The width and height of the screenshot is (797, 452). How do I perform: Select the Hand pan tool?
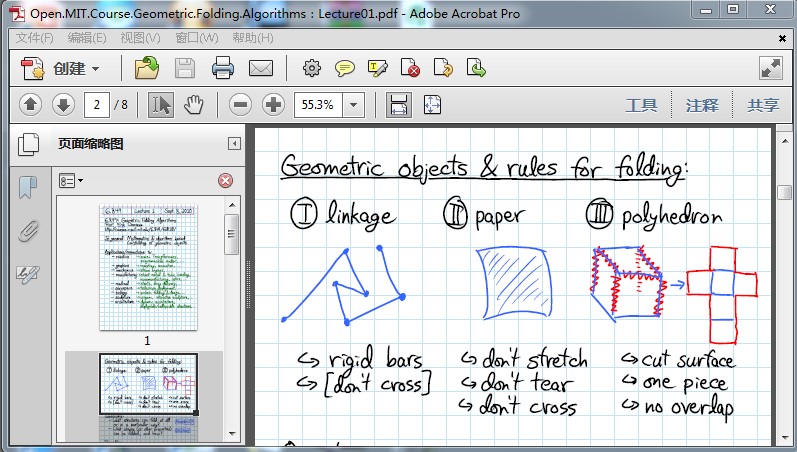point(194,104)
